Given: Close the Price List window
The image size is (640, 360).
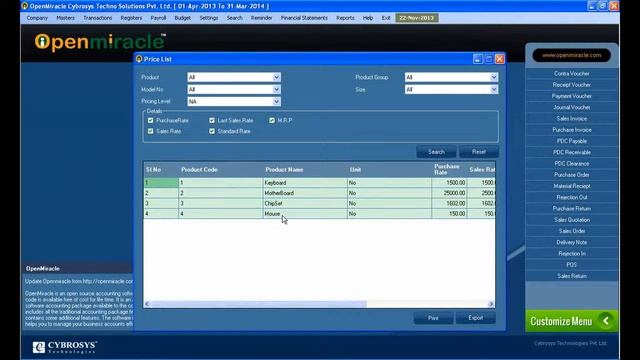Looking at the screenshot, I should [x=500, y=59].
